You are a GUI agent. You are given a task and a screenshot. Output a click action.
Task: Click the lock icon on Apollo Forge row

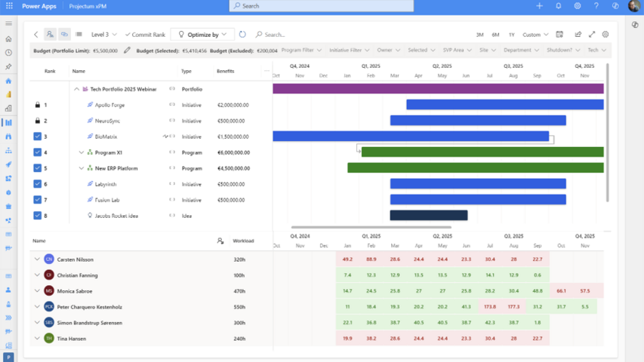click(38, 105)
